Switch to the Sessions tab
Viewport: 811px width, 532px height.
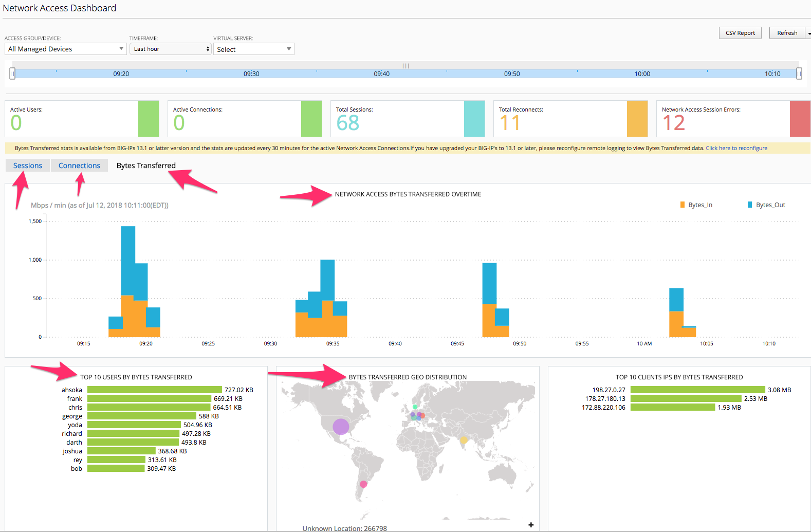pos(28,166)
